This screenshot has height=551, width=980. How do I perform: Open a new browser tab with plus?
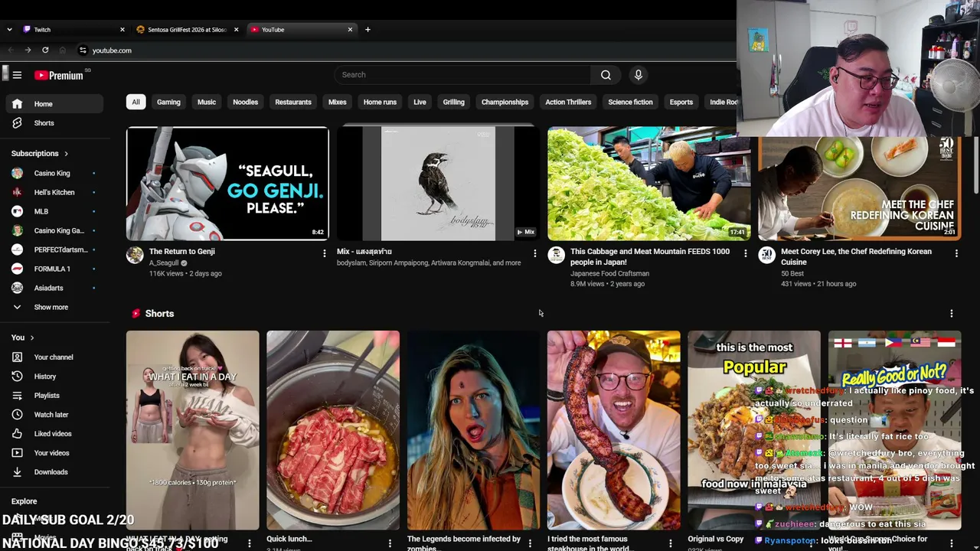[367, 30]
